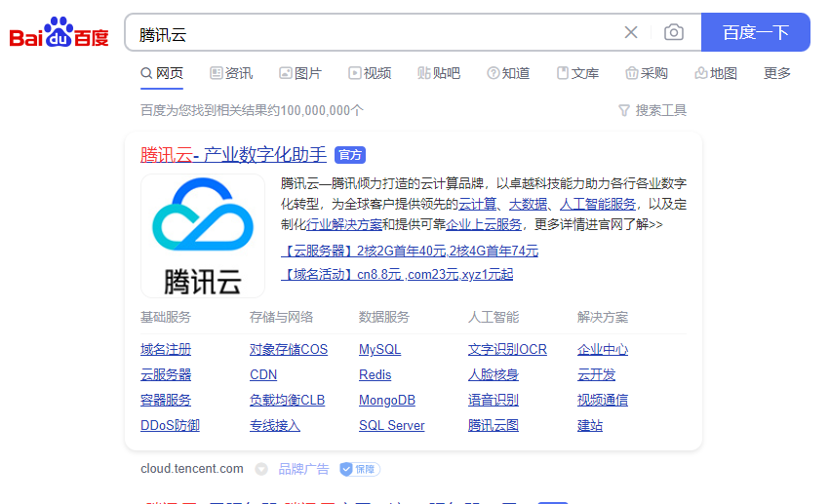Click the result count text 约100,000,000个
Screen dimensions: 830x504
315,110
